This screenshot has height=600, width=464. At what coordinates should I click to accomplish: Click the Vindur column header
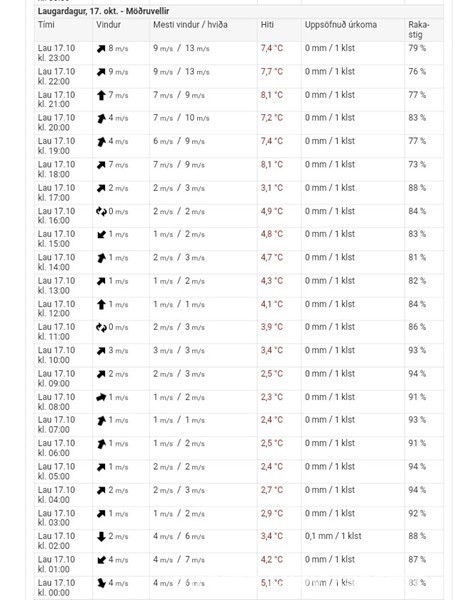(108, 25)
